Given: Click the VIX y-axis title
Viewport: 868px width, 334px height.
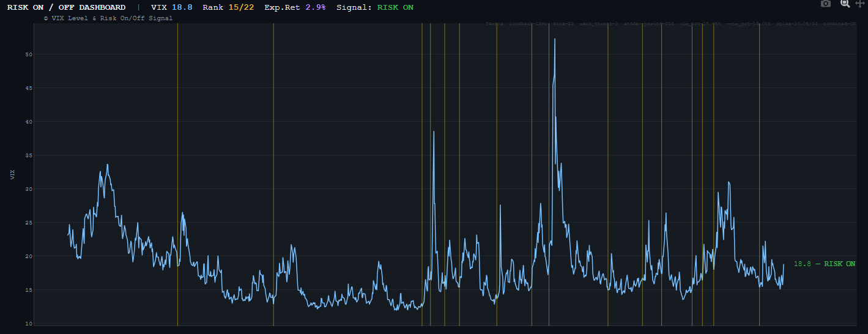Looking at the screenshot, I should click(13, 175).
